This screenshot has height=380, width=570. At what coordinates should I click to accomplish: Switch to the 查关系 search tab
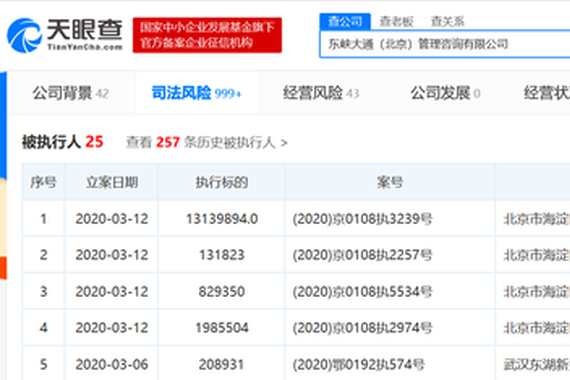coord(447,21)
